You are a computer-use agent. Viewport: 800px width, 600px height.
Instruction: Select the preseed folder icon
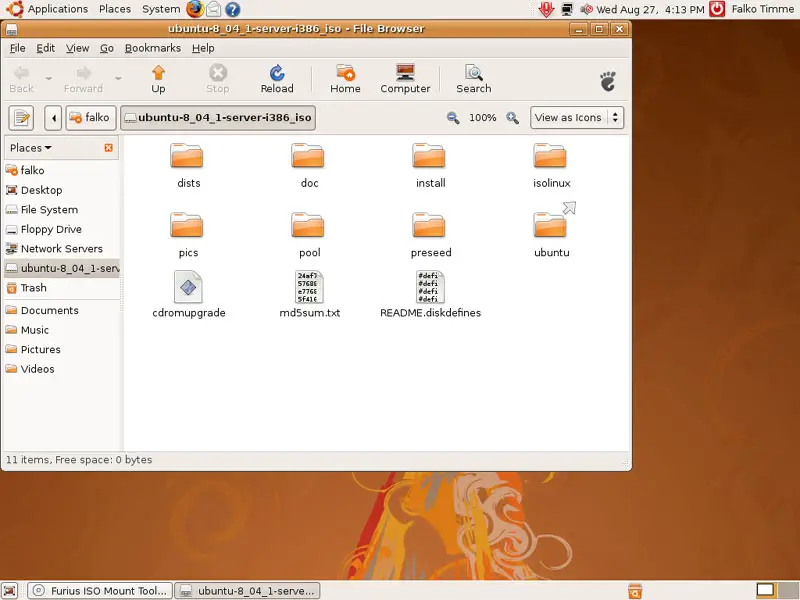429,226
